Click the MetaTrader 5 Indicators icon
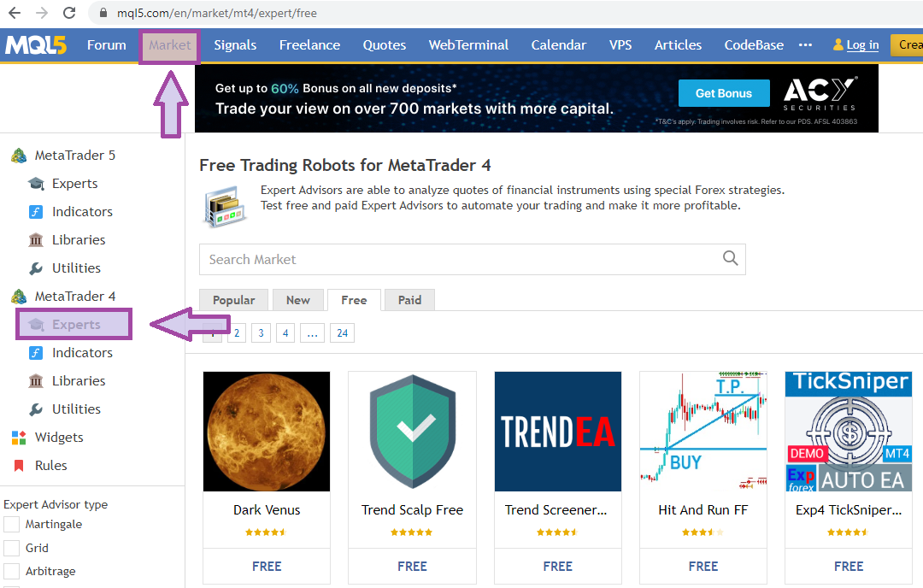 tap(36, 212)
